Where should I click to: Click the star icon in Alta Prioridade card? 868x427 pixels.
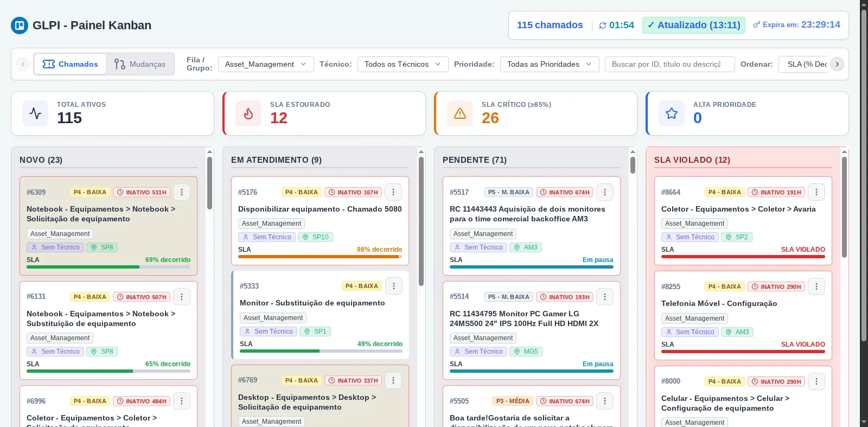[672, 113]
